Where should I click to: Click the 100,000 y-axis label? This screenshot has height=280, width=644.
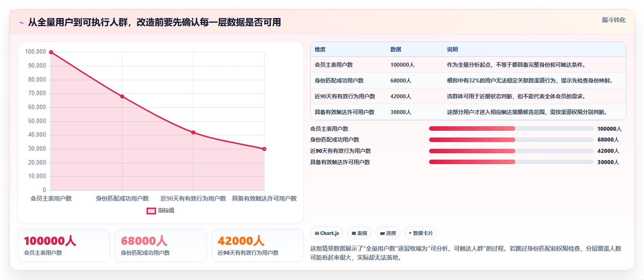point(36,52)
